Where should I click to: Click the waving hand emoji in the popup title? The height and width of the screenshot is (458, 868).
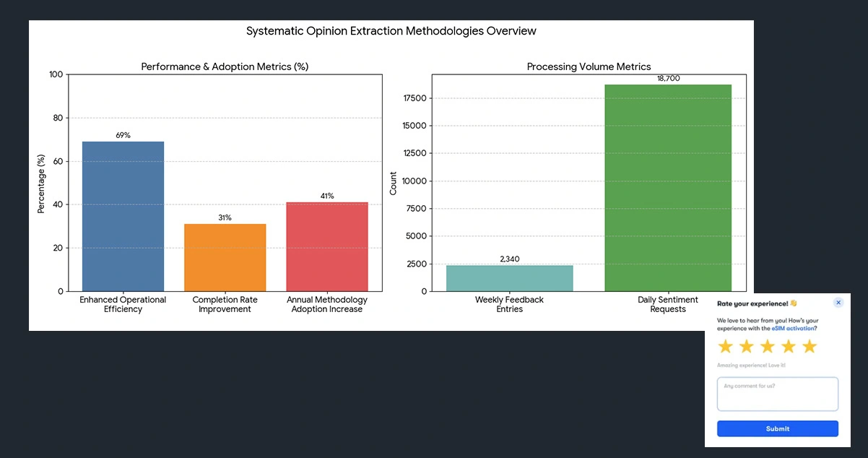coord(793,303)
